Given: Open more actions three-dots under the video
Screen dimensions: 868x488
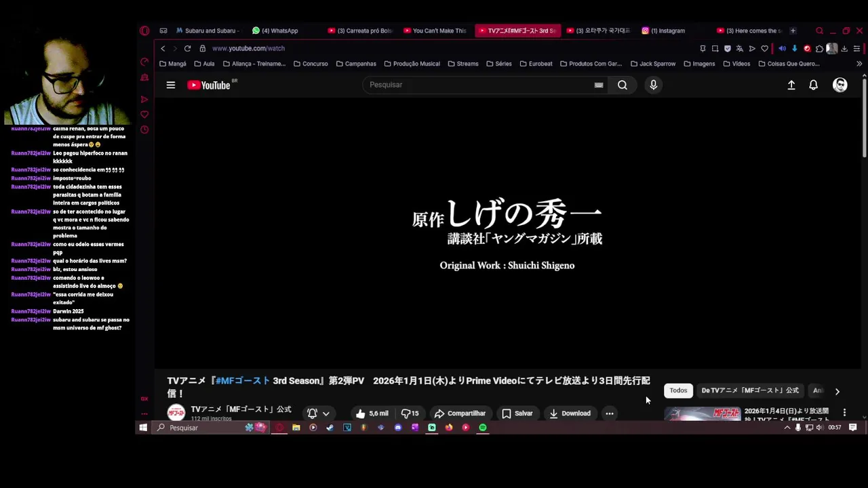Looking at the screenshot, I should coord(610,413).
